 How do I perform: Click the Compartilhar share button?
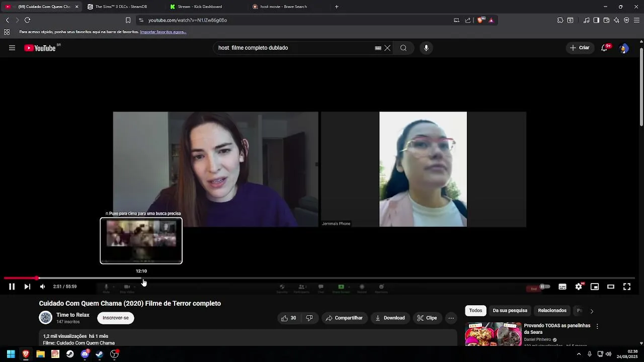344,318
